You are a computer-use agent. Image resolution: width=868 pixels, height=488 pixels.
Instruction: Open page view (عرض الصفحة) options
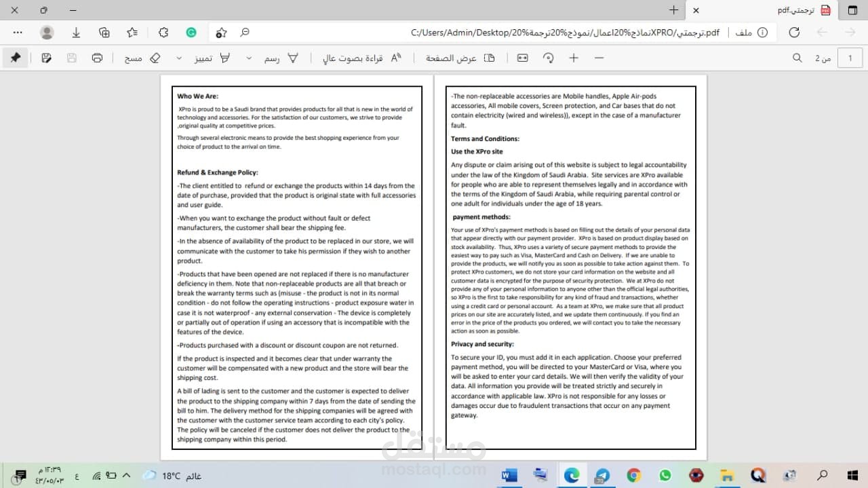(460, 58)
